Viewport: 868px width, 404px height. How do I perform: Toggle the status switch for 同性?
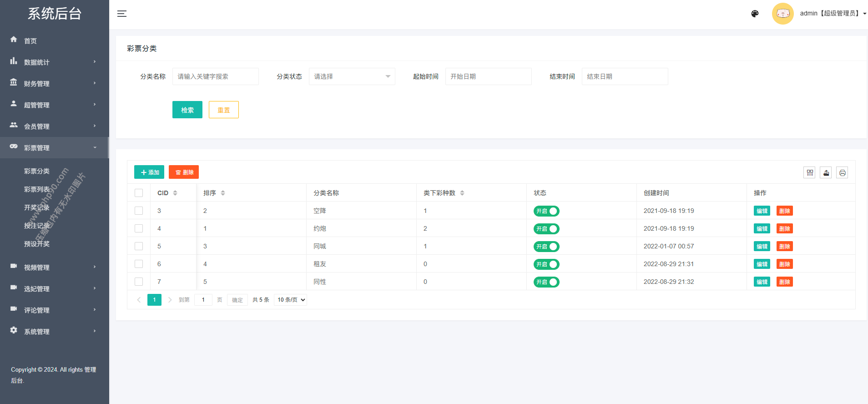pos(546,282)
